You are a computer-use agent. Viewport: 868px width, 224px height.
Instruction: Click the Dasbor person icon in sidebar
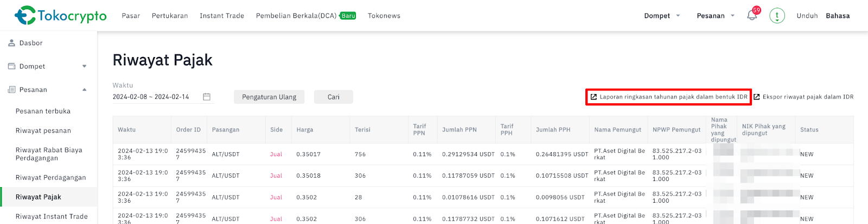(11, 43)
